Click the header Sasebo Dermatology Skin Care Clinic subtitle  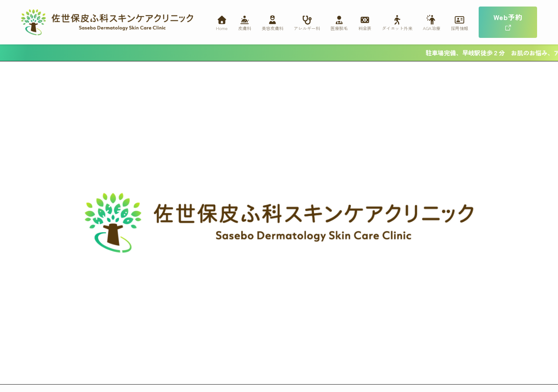(122, 28)
